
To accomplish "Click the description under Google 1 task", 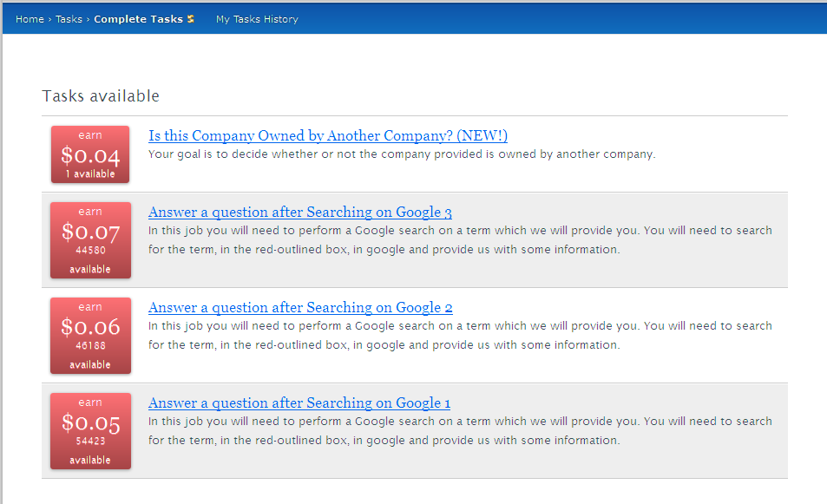I will (x=460, y=431).
